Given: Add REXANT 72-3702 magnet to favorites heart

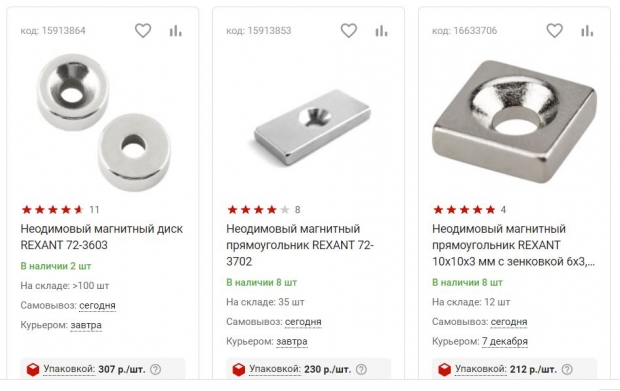Looking at the screenshot, I should (x=349, y=31).
